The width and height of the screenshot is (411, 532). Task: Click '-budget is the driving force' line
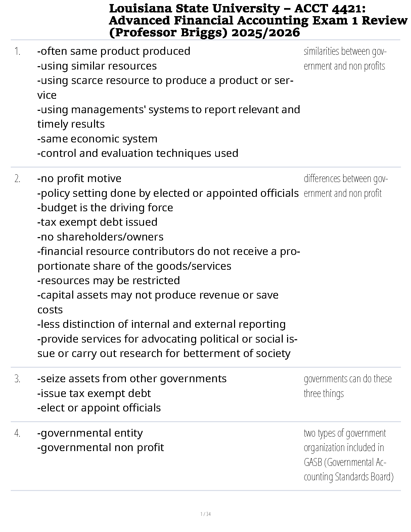[x=105, y=208]
